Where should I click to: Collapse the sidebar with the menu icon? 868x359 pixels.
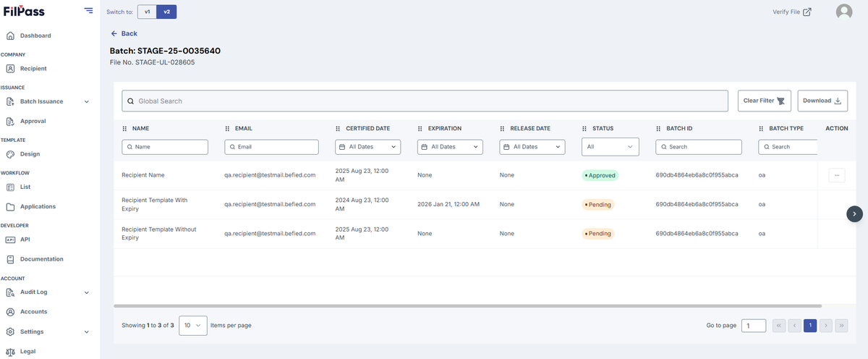[x=88, y=10]
